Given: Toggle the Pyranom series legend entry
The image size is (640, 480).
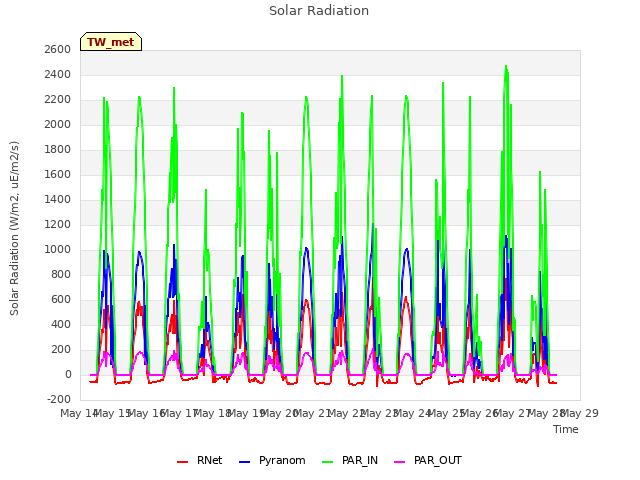Looking at the screenshot, I should [x=272, y=461].
